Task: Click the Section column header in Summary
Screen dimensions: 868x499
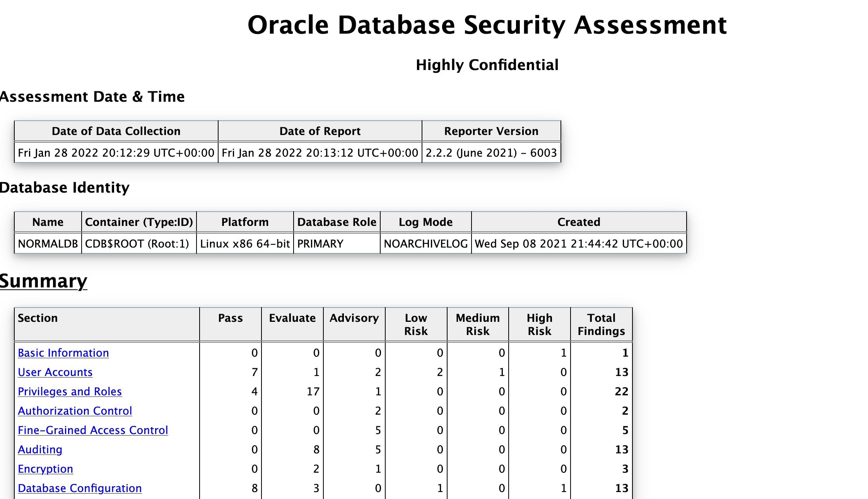Action: (x=107, y=325)
